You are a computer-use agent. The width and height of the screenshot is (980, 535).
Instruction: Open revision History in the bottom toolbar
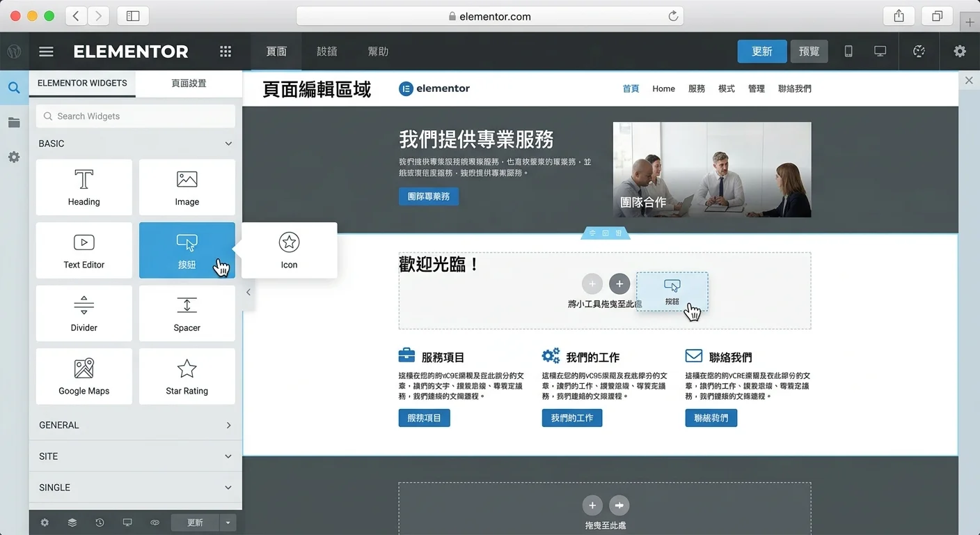(100, 522)
